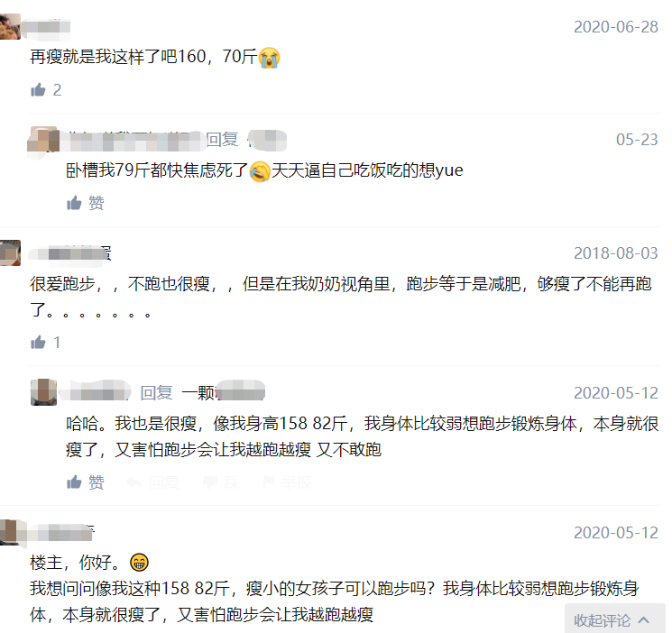This screenshot has width=672, height=633.
Task: Open avatar of the 05-23 replier
Action: pos(43,140)
